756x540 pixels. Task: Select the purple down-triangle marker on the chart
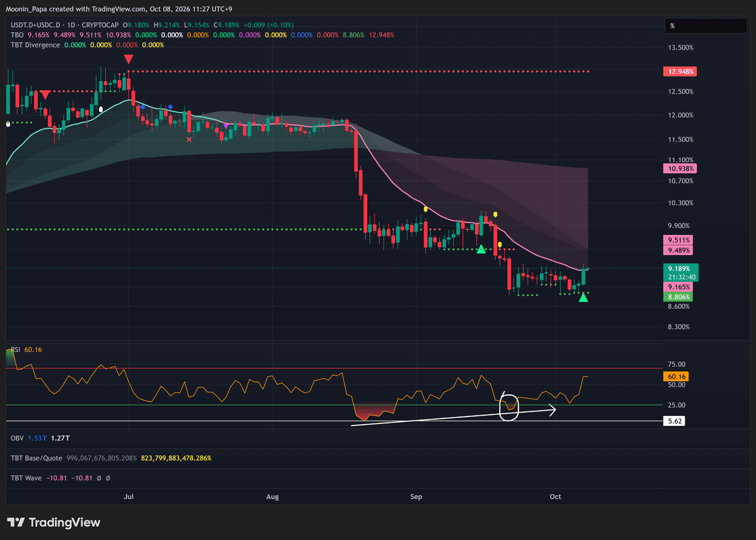coord(226,127)
